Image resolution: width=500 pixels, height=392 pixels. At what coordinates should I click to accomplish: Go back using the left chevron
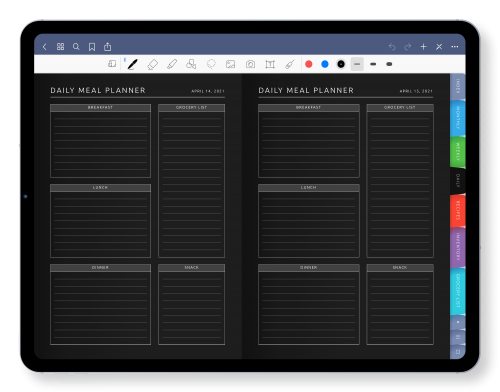pyautogui.click(x=45, y=47)
